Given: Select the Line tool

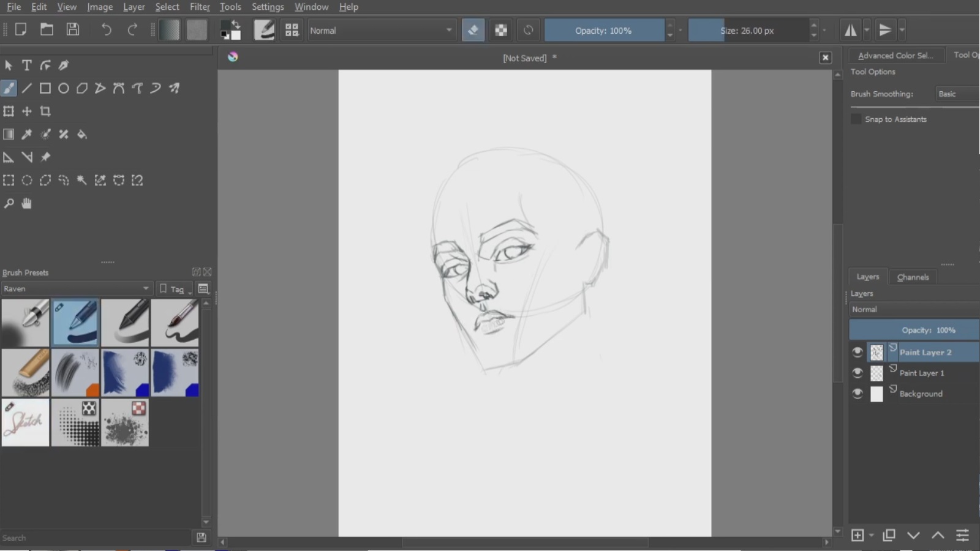Looking at the screenshot, I should click(27, 88).
